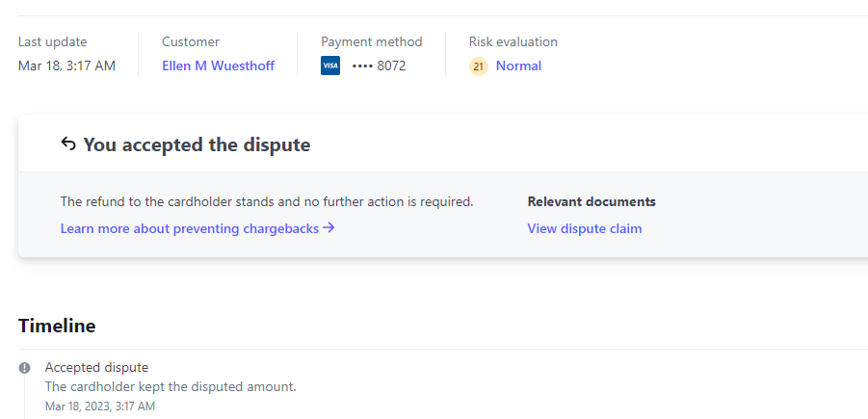Click the return arrow icon beside dispute heading
The image size is (868, 419).
coord(68,144)
